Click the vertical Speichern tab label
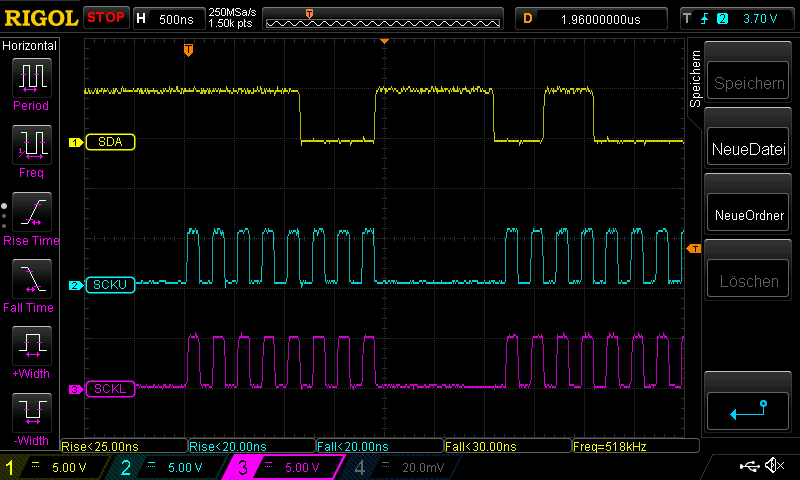The height and width of the screenshot is (480, 800). tap(695, 79)
